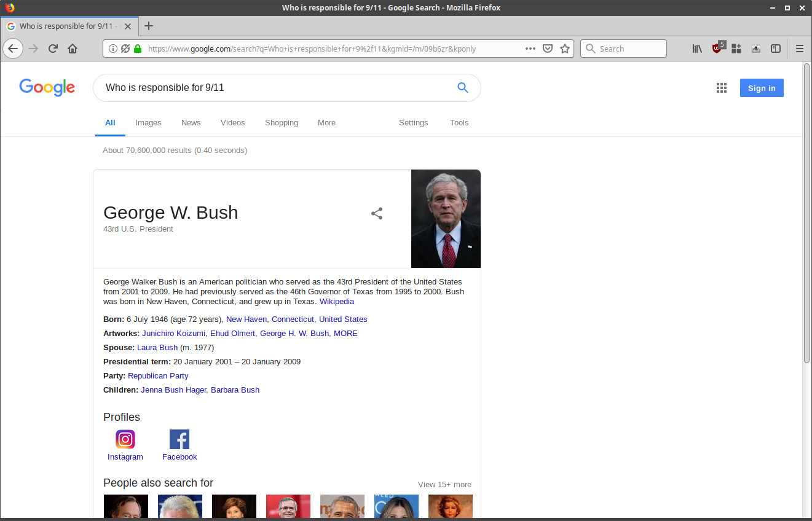The image size is (812, 521).
Task: Switch to the News tab
Action: (191, 123)
